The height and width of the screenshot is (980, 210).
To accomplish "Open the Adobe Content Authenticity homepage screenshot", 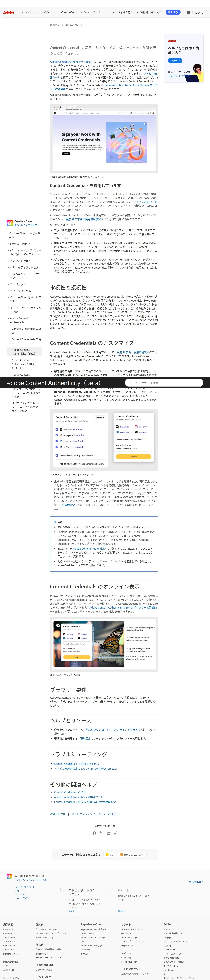I will coord(104,139).
